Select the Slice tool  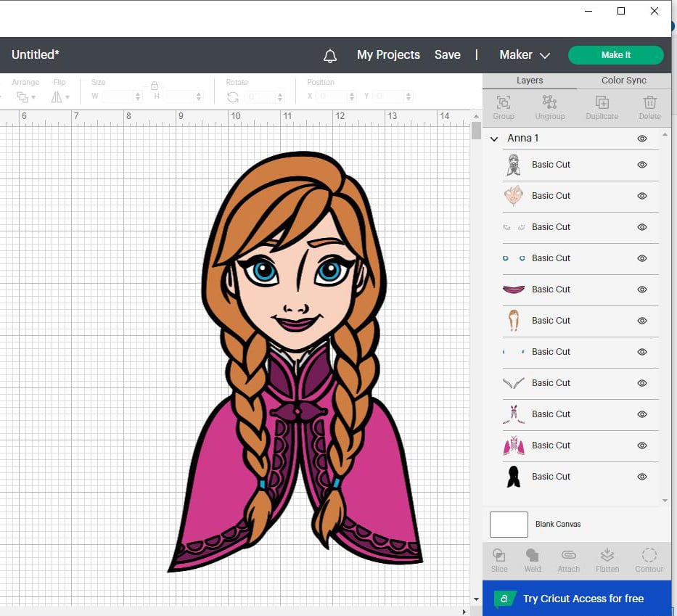tap(499, 555)
